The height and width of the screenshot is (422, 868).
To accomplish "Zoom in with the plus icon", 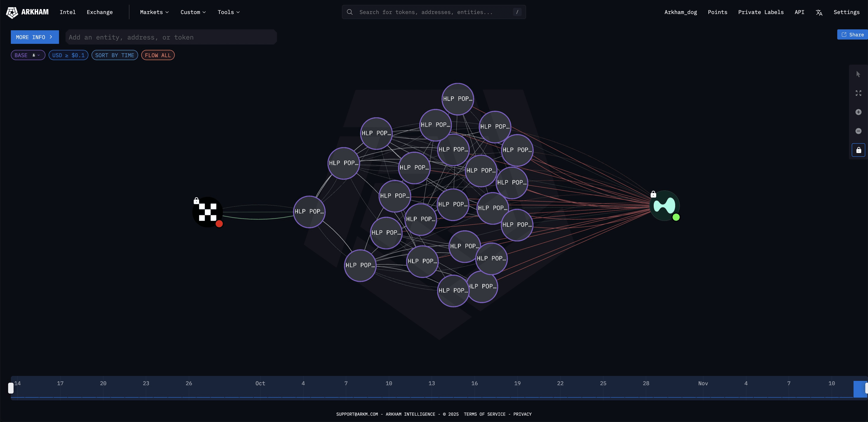I will 858,112.
